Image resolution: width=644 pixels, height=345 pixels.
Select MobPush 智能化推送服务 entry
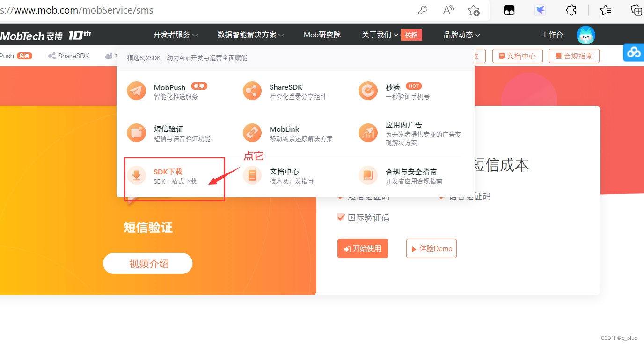tap(167, 91)
